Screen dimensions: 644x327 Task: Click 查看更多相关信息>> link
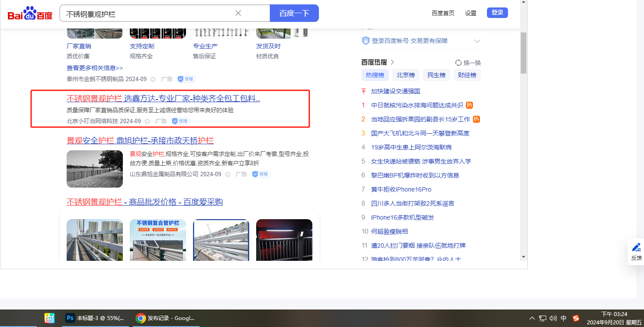pos(95,68)
